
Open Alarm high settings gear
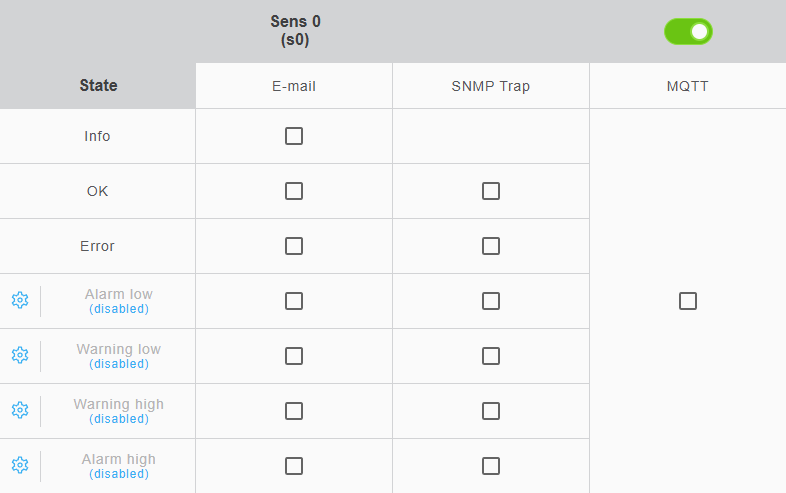coord(20,465)
